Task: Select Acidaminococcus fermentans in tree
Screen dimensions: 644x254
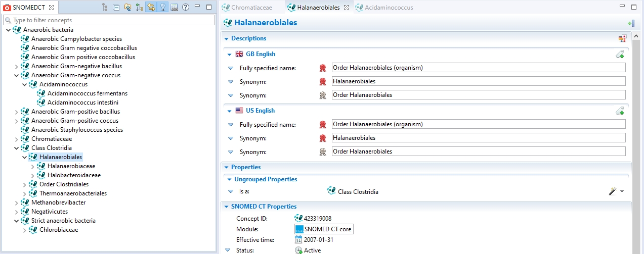Action: point(87,93)
